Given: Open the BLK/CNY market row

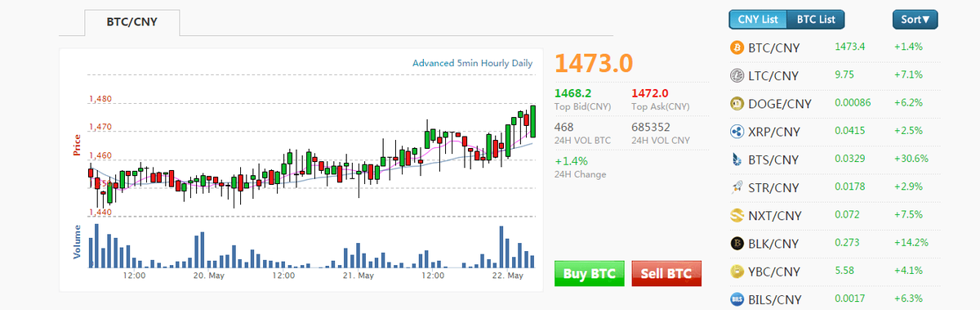Looking at the screenshot, I should 834,243.
